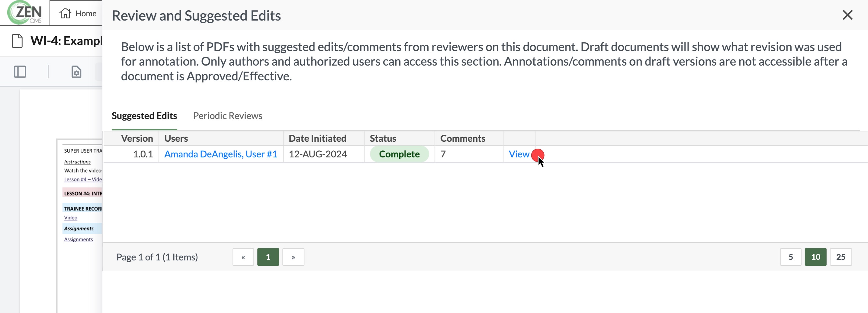Click the ZenQMS logo

click(x=25, y=12)
